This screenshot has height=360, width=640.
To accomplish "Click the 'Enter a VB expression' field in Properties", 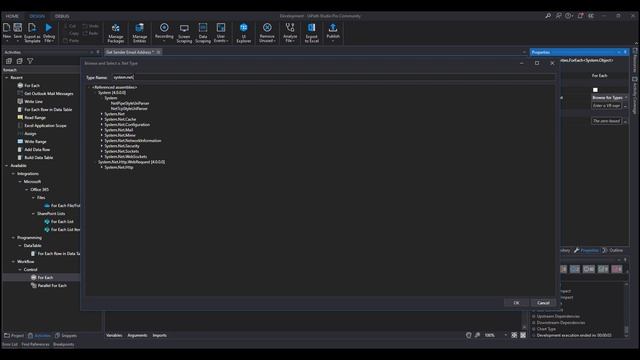I will pyautogui.click(x=607, y=106).
